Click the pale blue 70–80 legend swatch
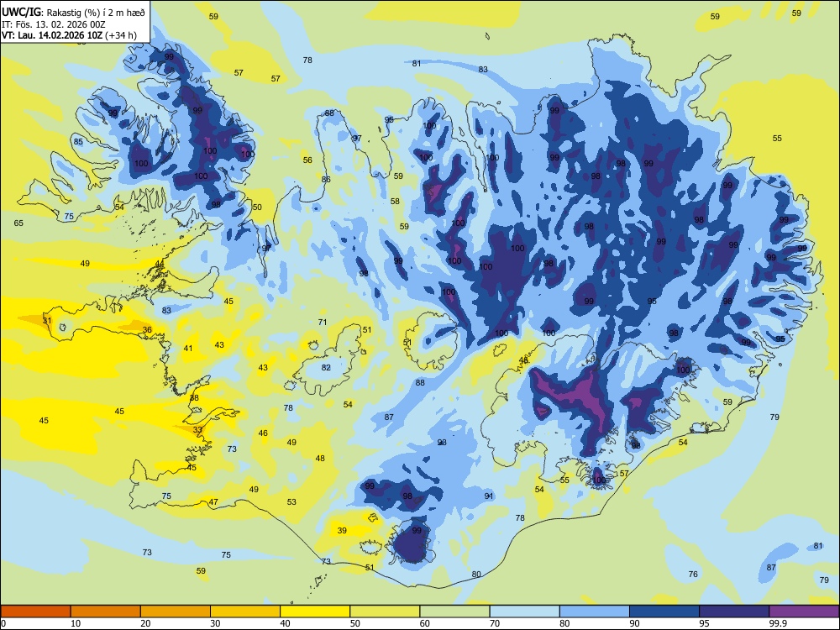Image resolution: width=840 pixels, height=630 pixels. (524, 612)
